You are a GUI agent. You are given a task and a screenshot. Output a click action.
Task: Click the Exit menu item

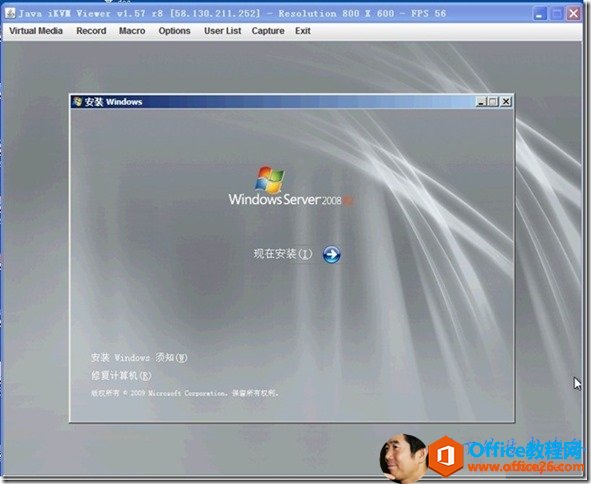pyautogui.click(x=303, y=31)
